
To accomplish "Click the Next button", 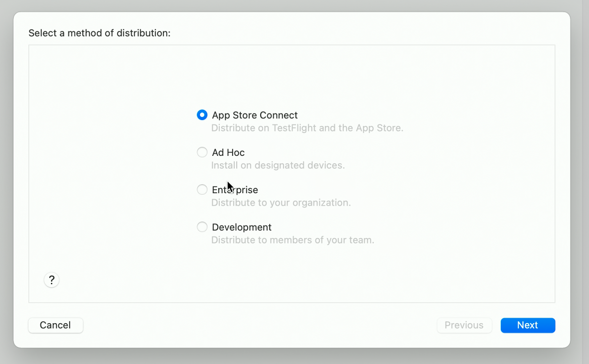I will [x=528, y=325].
